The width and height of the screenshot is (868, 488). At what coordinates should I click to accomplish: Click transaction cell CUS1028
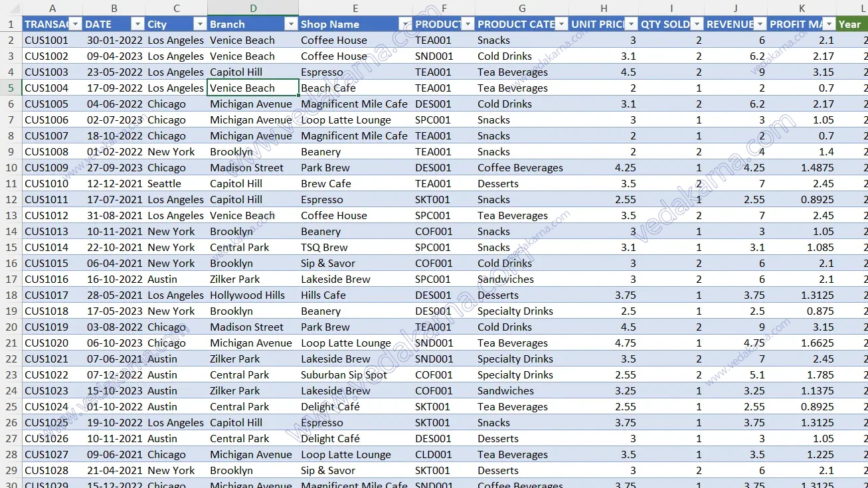(x=52, y=470)
